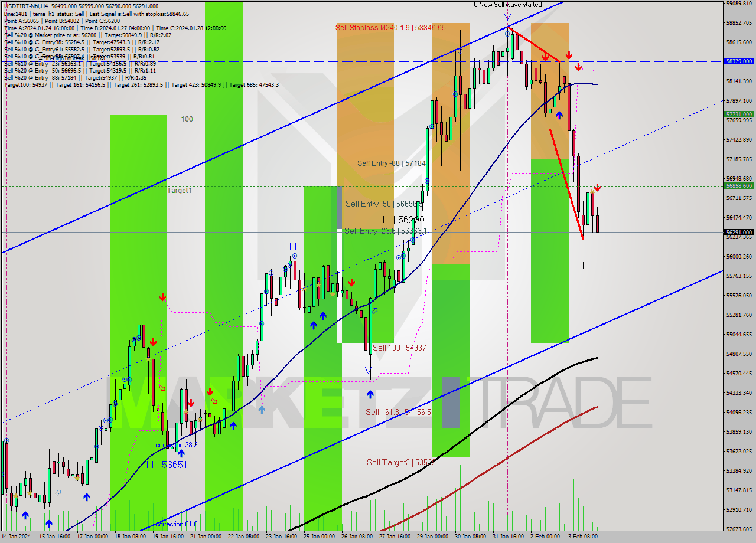Click the '| | | 56200' wave label
This screenshot has height=543, width=756.
(x=403, y=219)
